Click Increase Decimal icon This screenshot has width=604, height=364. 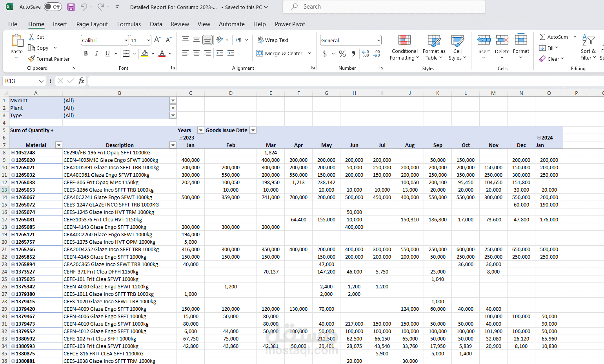click(x=366, y=53)
